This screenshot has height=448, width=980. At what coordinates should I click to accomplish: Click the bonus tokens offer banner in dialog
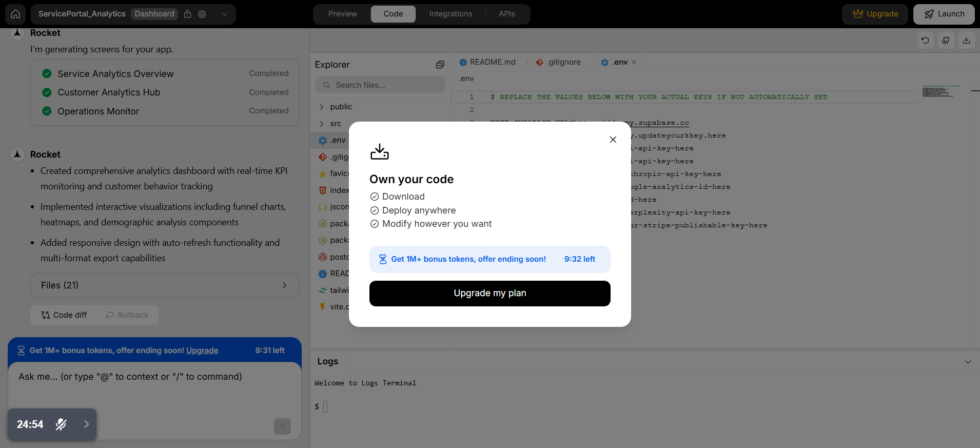click(x=490, y=259)
